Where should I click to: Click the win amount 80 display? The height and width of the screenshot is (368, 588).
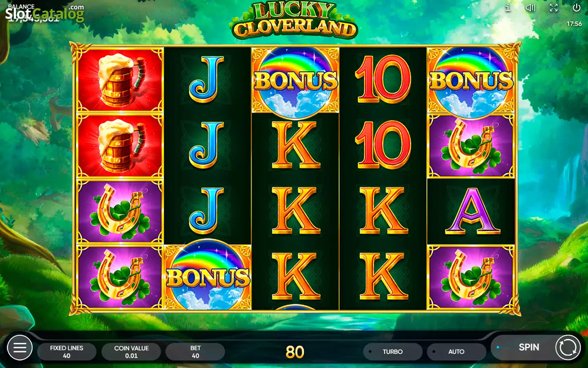[x=295, y=352]
